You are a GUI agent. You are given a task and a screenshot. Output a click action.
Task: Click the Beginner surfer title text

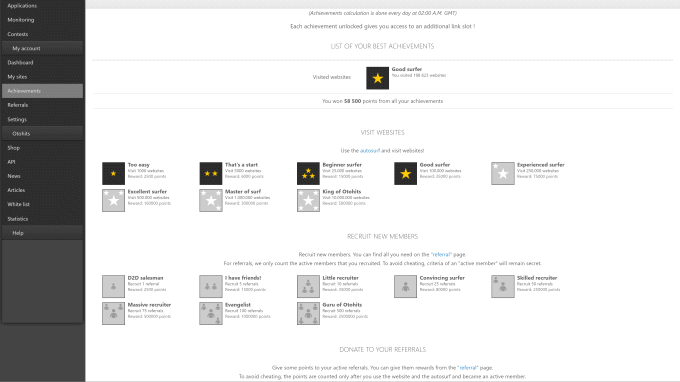(x=342, y=165)
